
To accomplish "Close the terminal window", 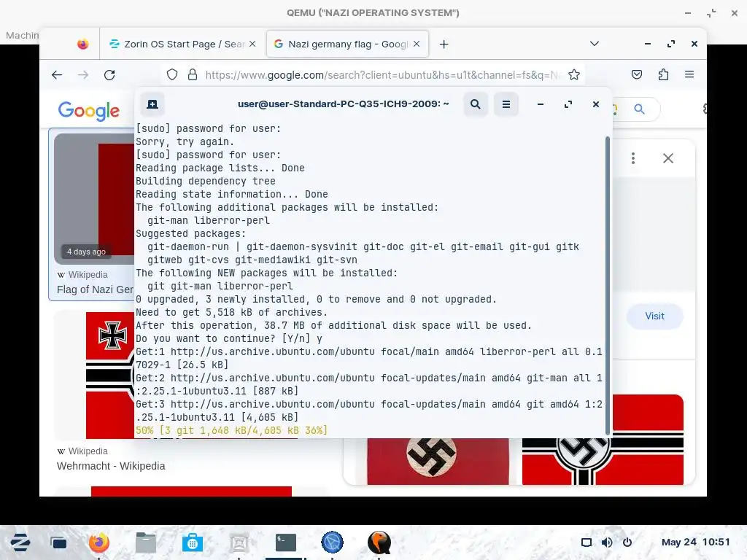I will coord(595,104).
